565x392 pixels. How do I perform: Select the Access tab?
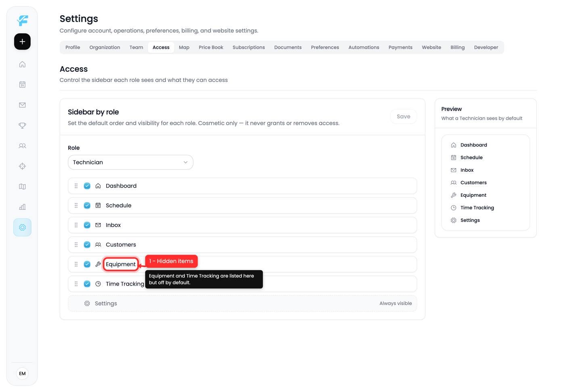tap(161, 47)
